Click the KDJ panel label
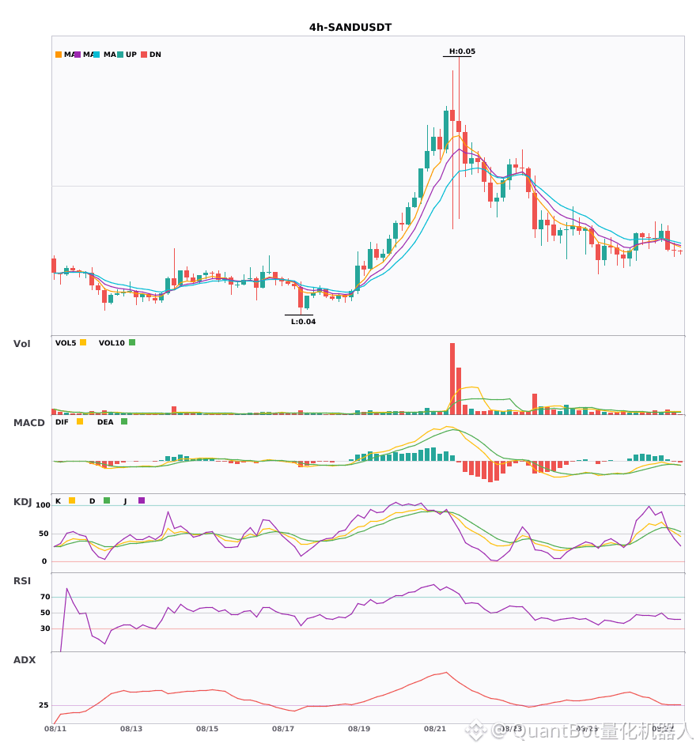The width and height of the screenshot is (700, 751). (22, 502)
